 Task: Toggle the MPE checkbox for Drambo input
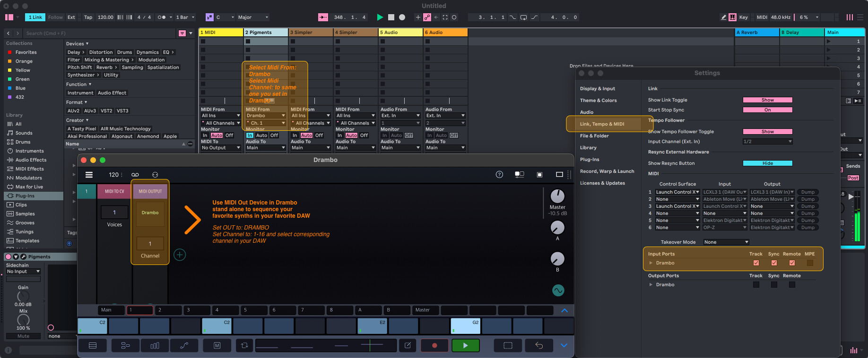click(x=810, y=263)
